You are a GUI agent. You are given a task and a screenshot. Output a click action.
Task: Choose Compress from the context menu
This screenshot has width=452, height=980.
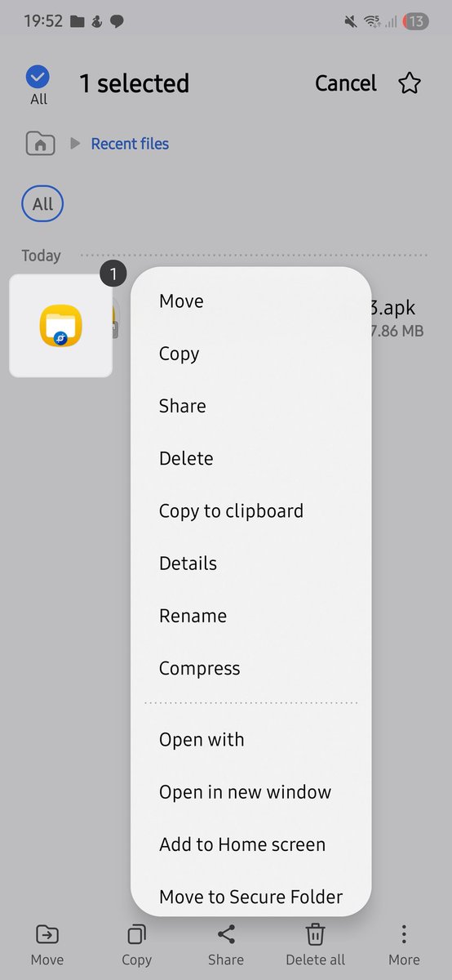click(x=200, y=668)
